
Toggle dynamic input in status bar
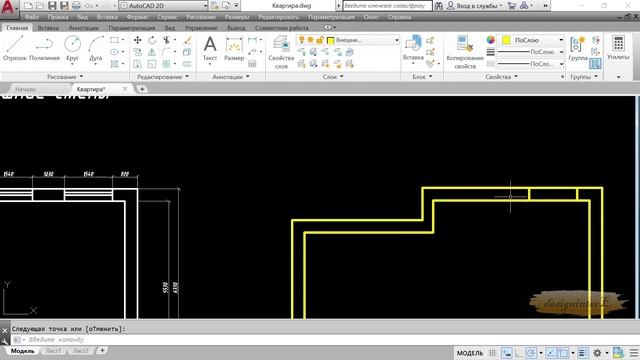point(507,353)
